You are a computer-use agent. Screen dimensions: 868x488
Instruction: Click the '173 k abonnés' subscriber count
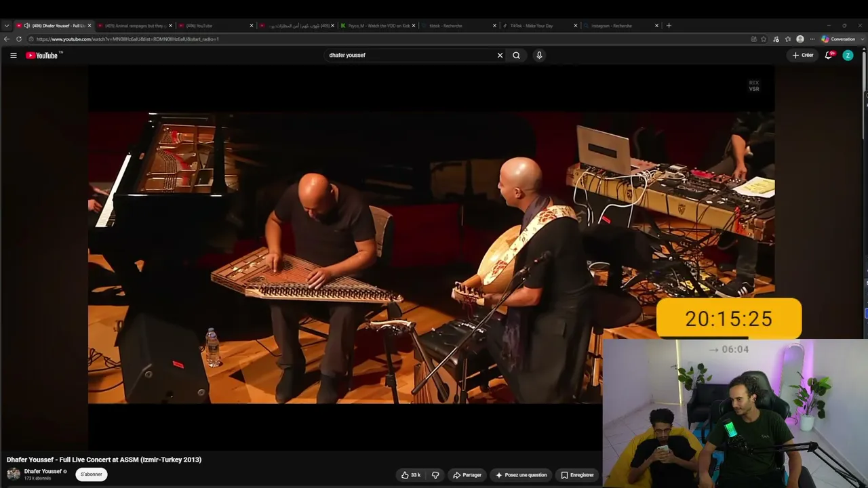point(38,479)
